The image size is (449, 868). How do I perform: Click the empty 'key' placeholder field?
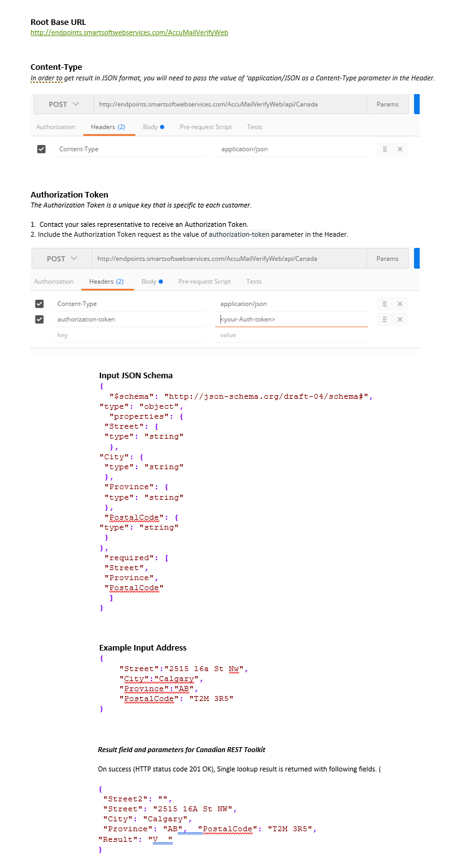click(129, 335)
